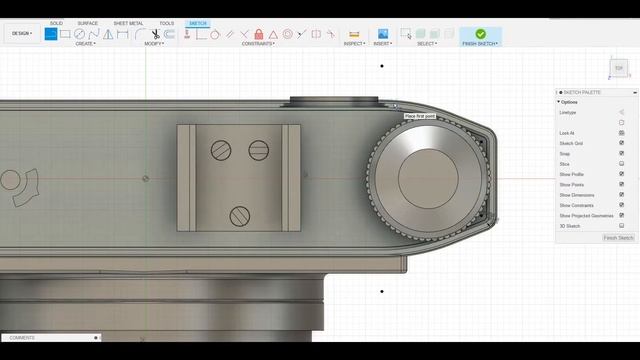
Task: Open the FINISH SKETCH dropdown
Action: tap(480, 44)
